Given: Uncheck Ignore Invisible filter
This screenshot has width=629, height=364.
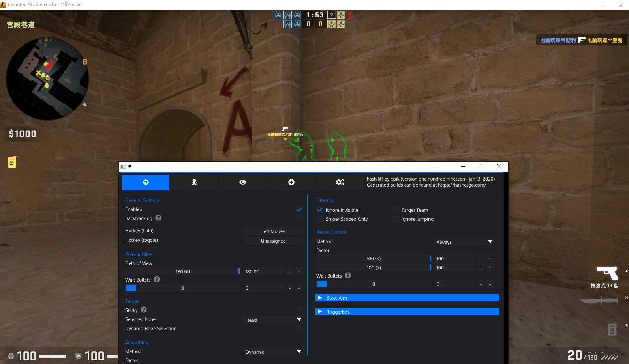Looking at the screenshot, I should [320, 210].
